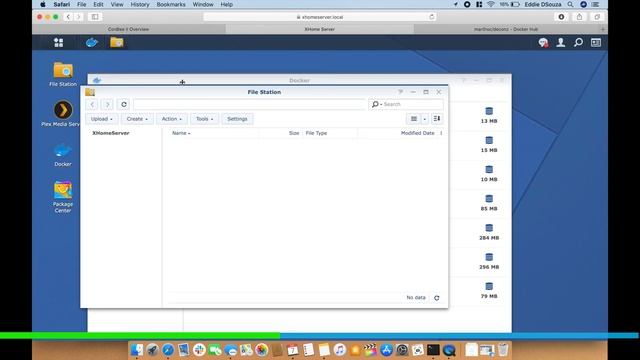640x360 pixels.
Task: Click the Safari address bar
Action: pyautogui.click(x=320, y=17)
